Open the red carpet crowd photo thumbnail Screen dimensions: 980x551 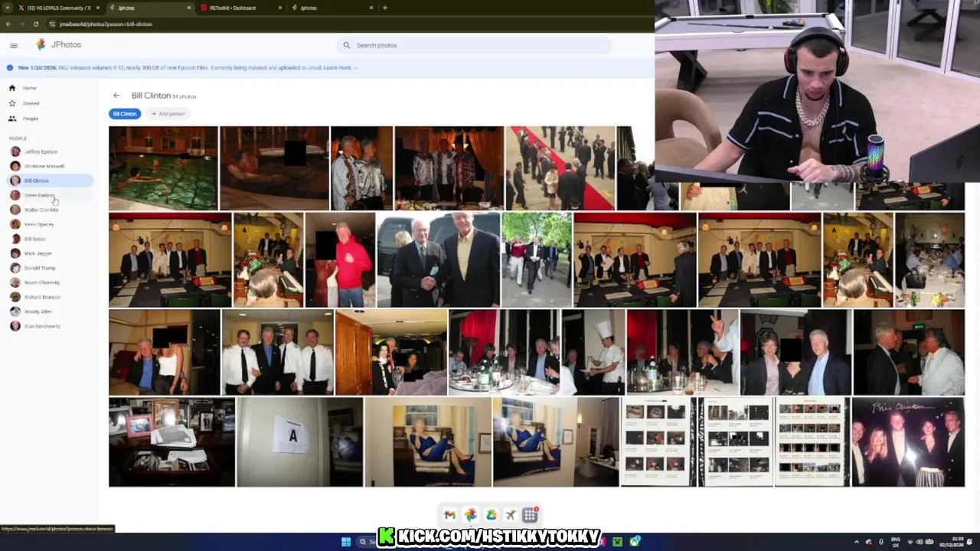560,168
